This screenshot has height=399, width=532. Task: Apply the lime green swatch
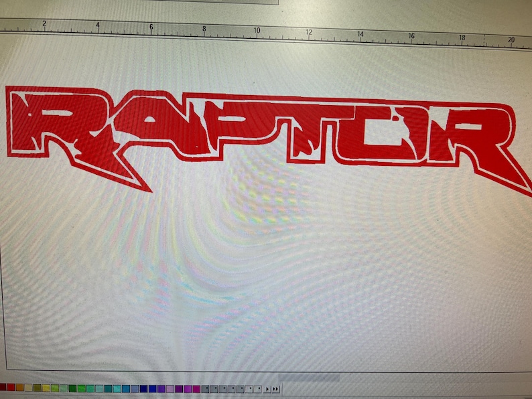(x=55, y=388)
